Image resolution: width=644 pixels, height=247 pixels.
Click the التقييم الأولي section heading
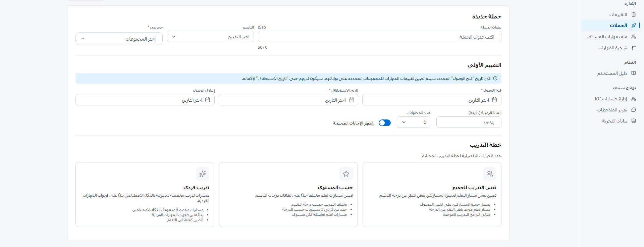484,65
